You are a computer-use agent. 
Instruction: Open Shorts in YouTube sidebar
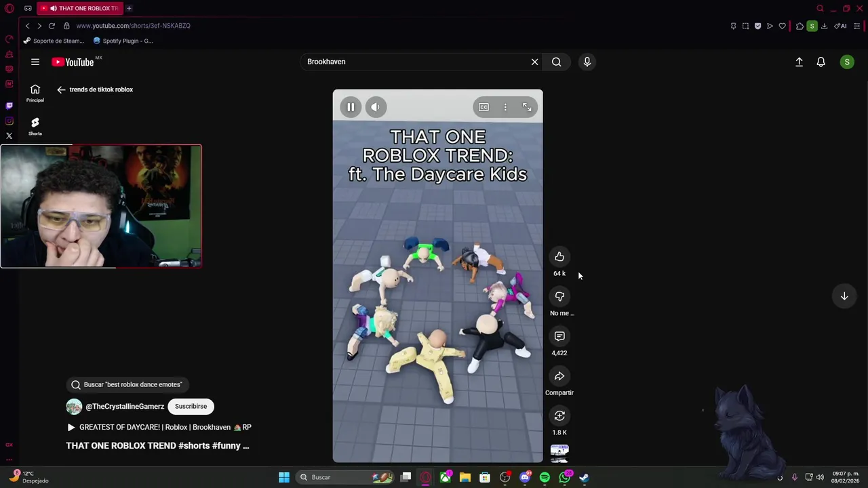[x=35, y=126]
